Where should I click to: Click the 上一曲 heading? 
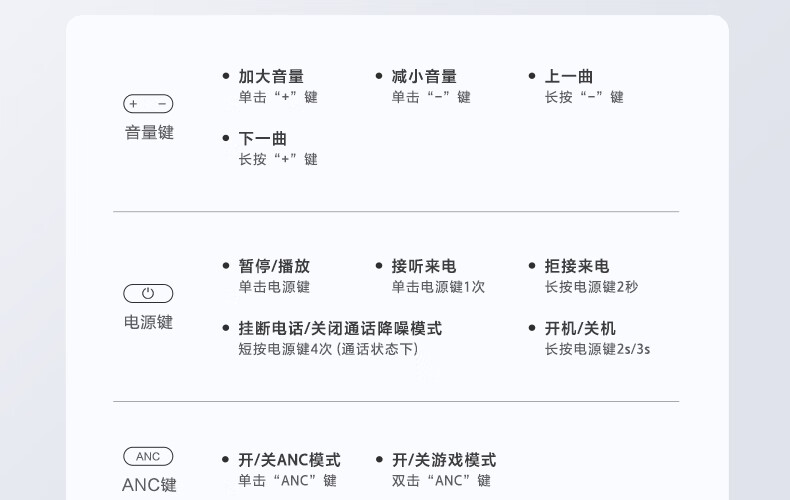coord(569,77)
